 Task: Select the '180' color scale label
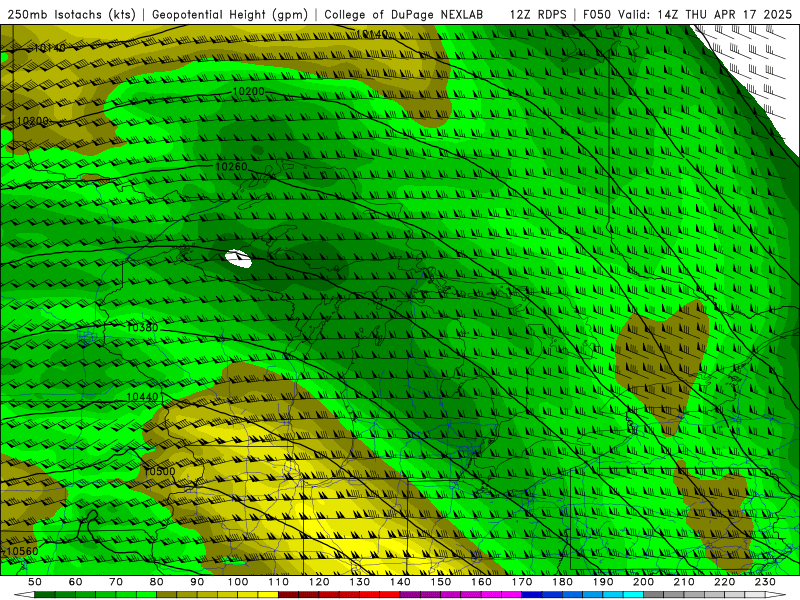coord(562,582)
